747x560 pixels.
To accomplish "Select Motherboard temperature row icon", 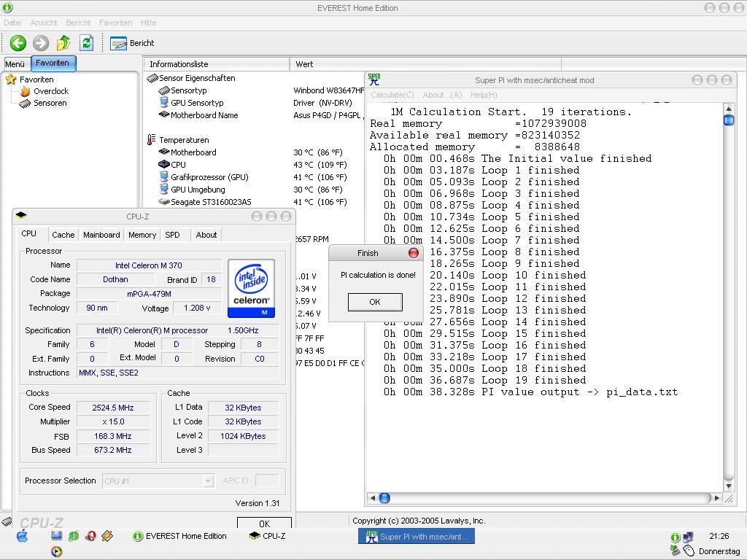I will [x=164, y=152].
